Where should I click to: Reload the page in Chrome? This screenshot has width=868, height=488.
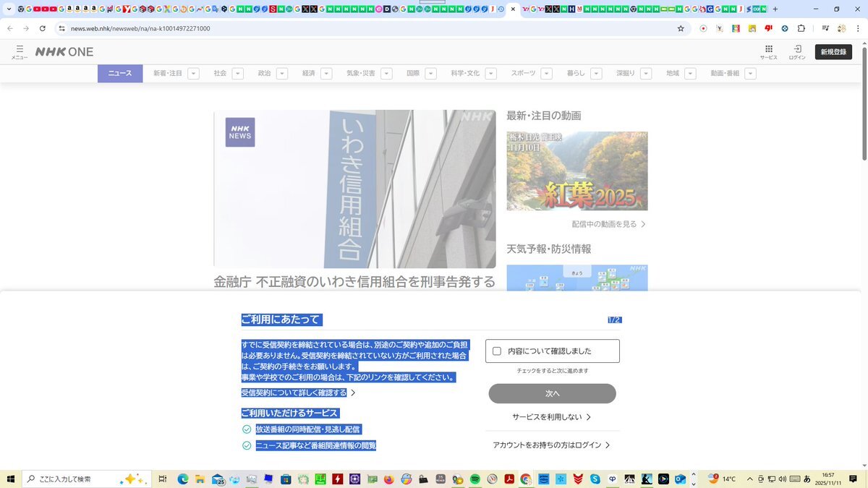[x=43, y=28]
